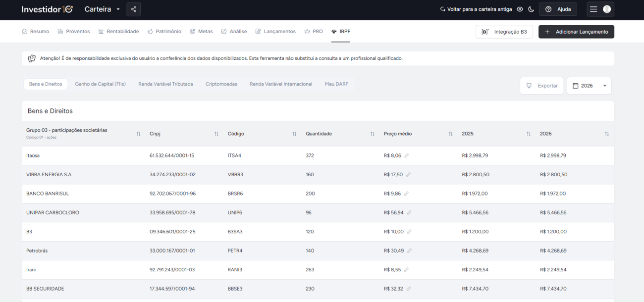Image resolution: width=644 pixels, height=302 pixels.
Task: Return to old portfolio via Voltar link
Action: [476, 9]
